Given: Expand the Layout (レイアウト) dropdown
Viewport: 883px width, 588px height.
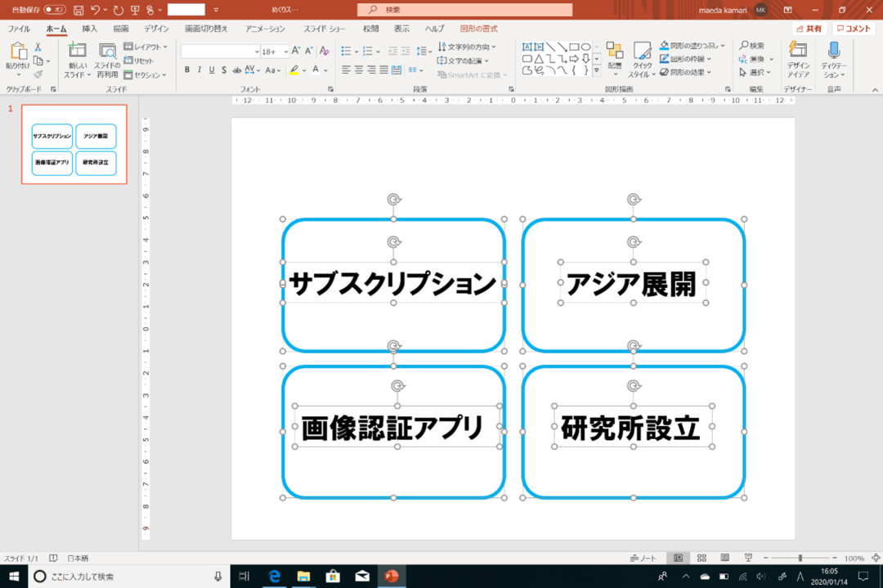Looking at the screenshot, I should (x=146, y=47).
